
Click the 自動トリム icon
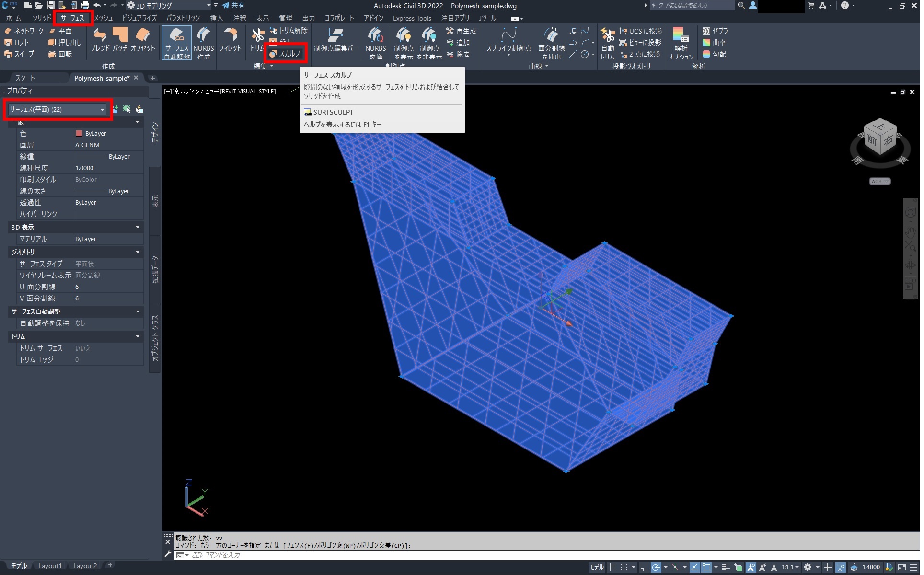pos(610,43)
